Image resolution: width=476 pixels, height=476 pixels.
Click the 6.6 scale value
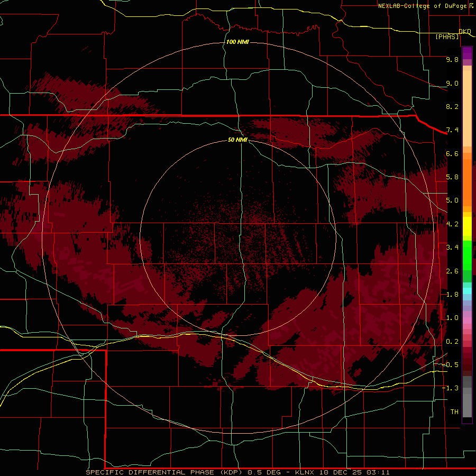click(x=452, y=153)
